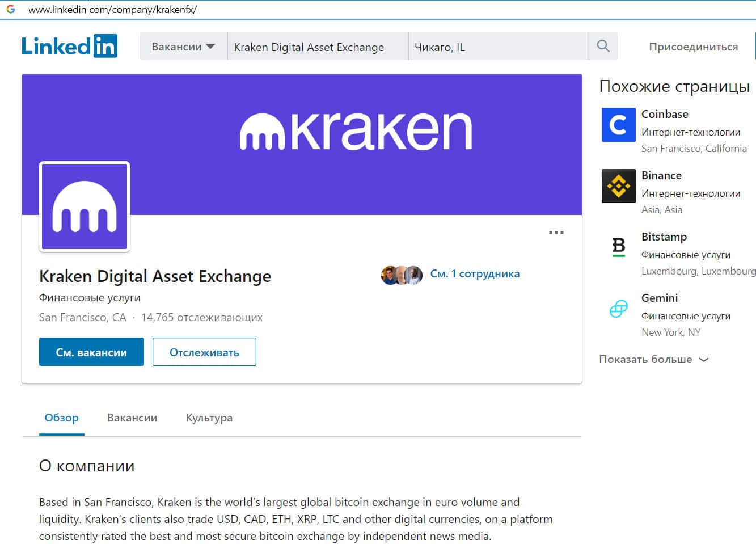The height and width of the screenshot is (544, 756).
Task: Click the employee avatars cluster
Action: (402, 275)
